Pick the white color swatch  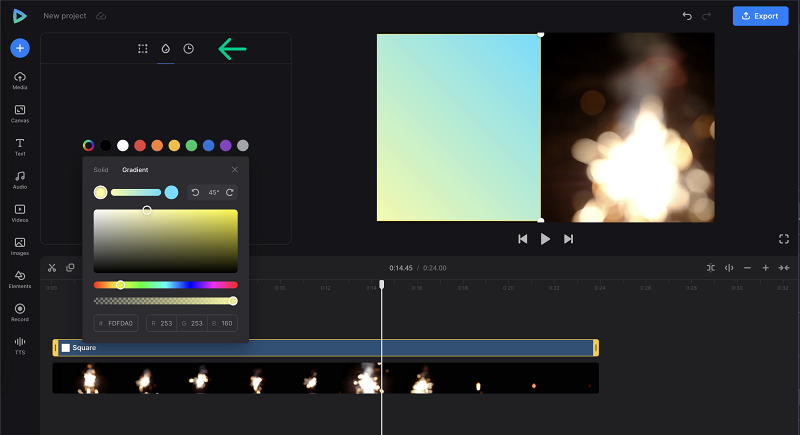tap(123, 145)
